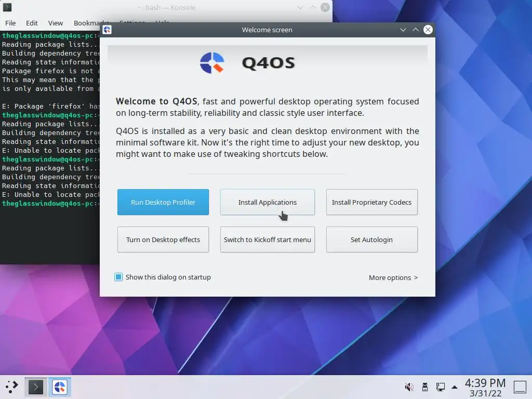Close the Konsole window

pos(325,7)
